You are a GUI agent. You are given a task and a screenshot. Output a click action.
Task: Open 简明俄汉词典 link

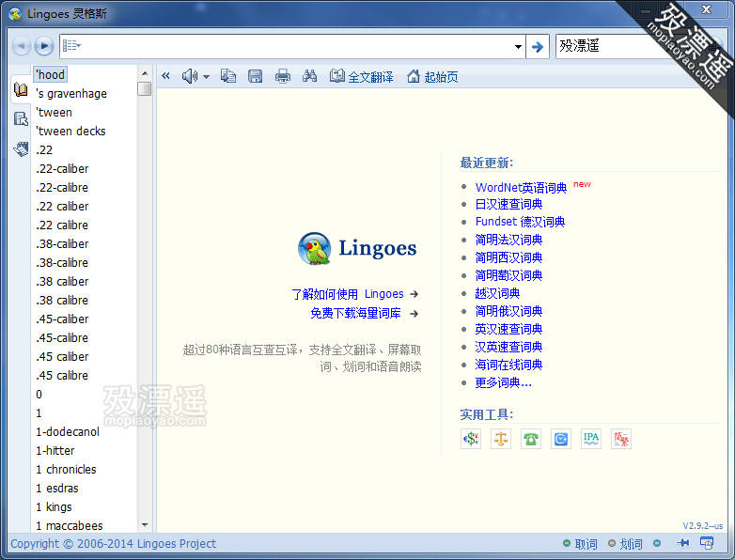pos(508,311)
